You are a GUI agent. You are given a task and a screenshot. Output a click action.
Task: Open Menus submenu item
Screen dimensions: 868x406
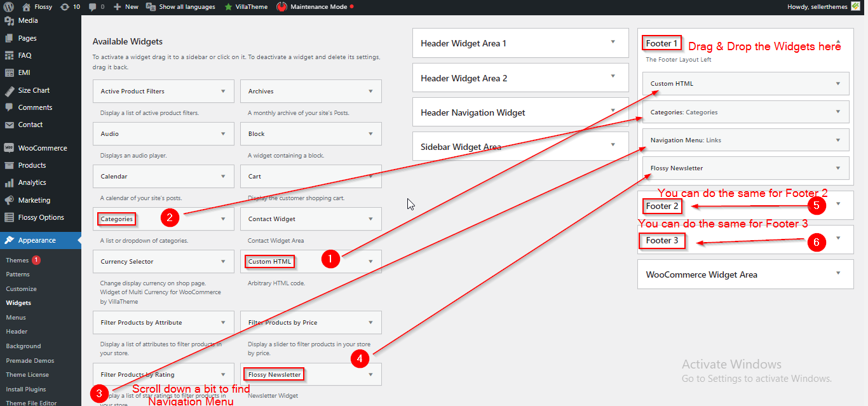[16, 318]
